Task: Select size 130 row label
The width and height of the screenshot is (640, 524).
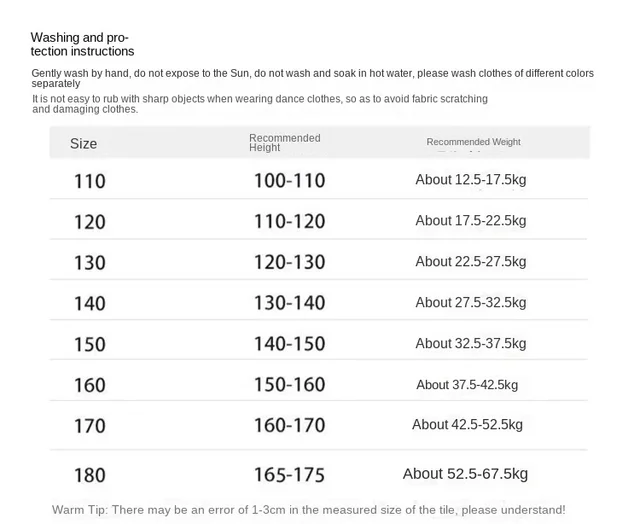Action: 89,262
